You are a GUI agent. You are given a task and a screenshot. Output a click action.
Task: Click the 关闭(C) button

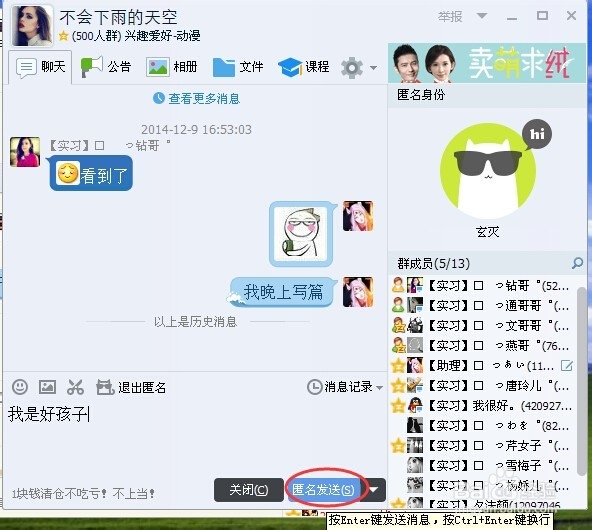click(249, 490)
